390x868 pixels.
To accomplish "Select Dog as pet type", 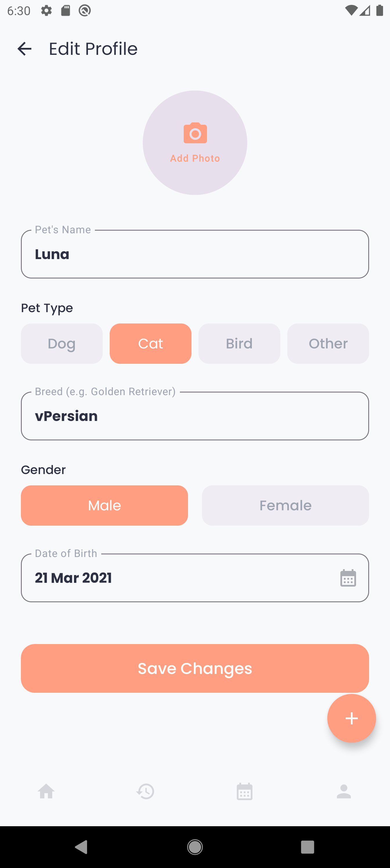I will [x=62, y=343].
